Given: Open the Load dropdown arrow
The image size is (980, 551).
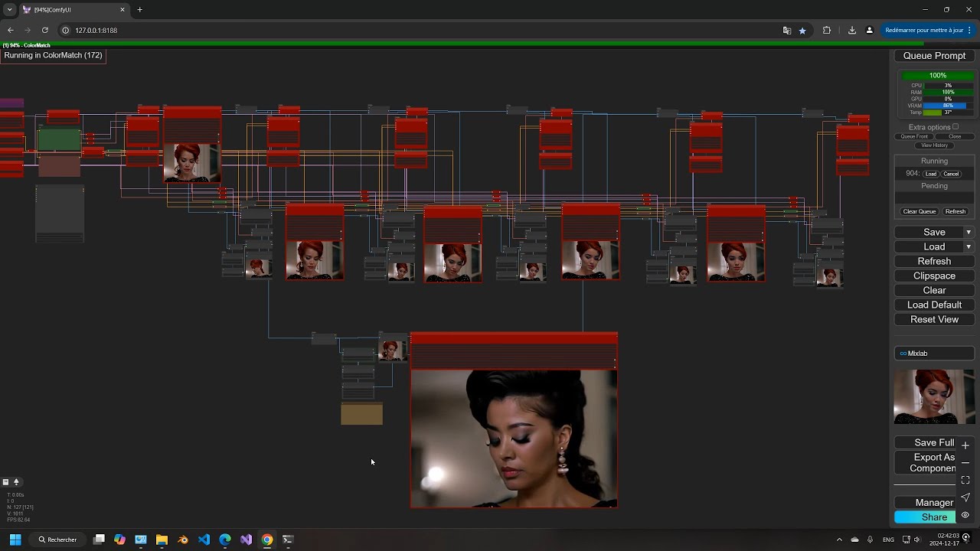Looking at the screenshot, I should (x=969, y=247).
